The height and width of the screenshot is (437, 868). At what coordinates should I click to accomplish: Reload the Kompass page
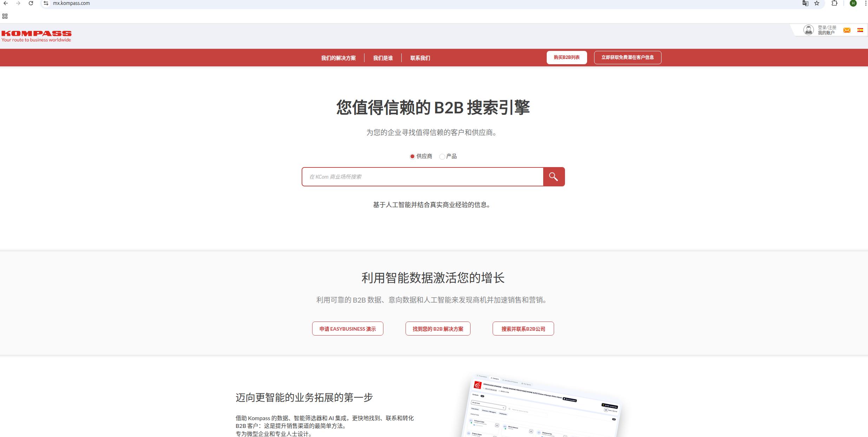click(x=31, y=3)
